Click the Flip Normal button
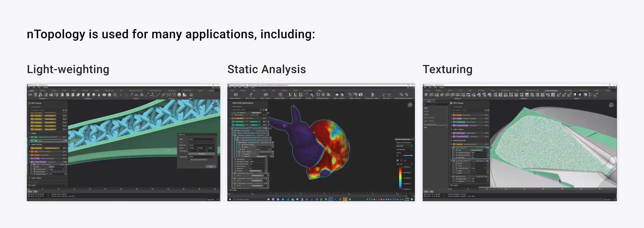This screenshot has width=644, height=228. 201,154
